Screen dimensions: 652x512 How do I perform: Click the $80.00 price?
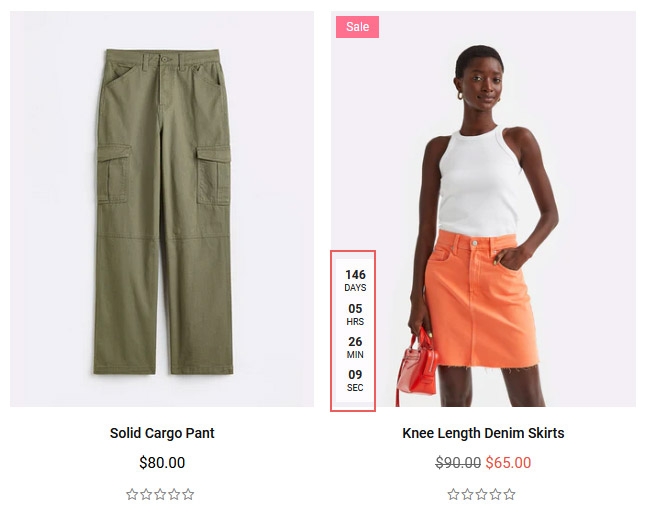162,463
